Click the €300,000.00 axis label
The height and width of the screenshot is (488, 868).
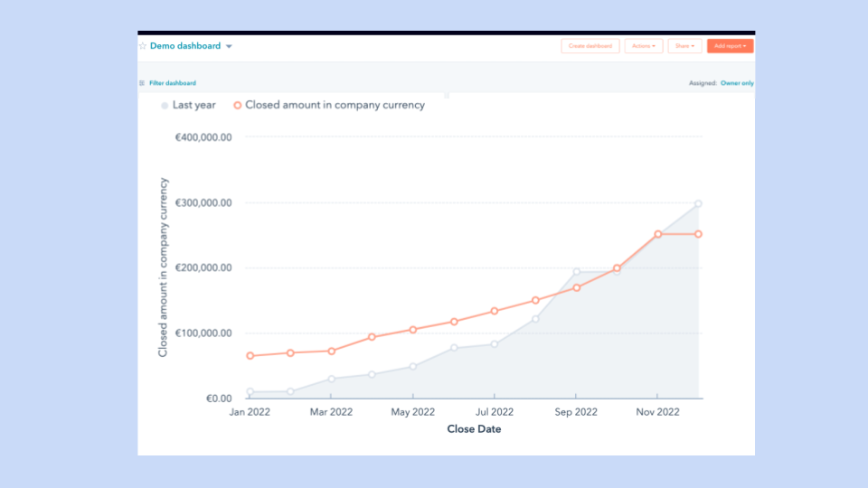[x=203, y=203]
